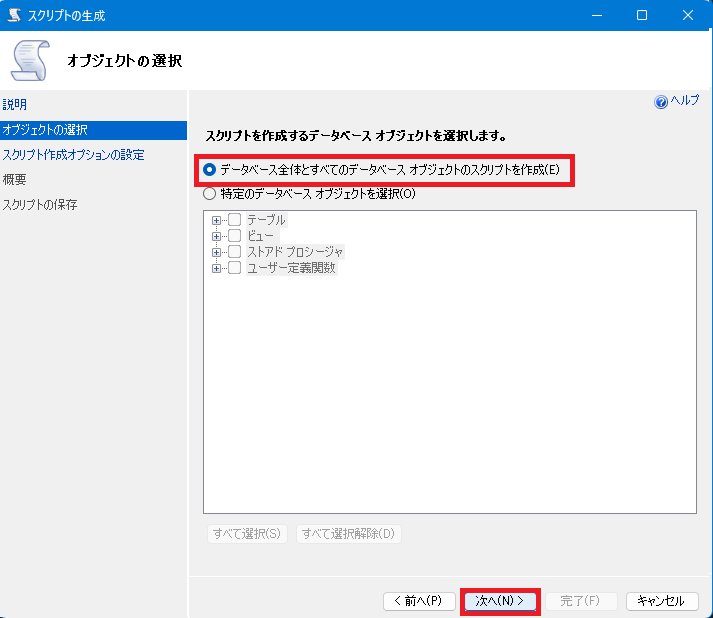Select the ストアド プロシージャ tree label
Image resolution: width=713 pixels, height=618 pixels.
295,252
